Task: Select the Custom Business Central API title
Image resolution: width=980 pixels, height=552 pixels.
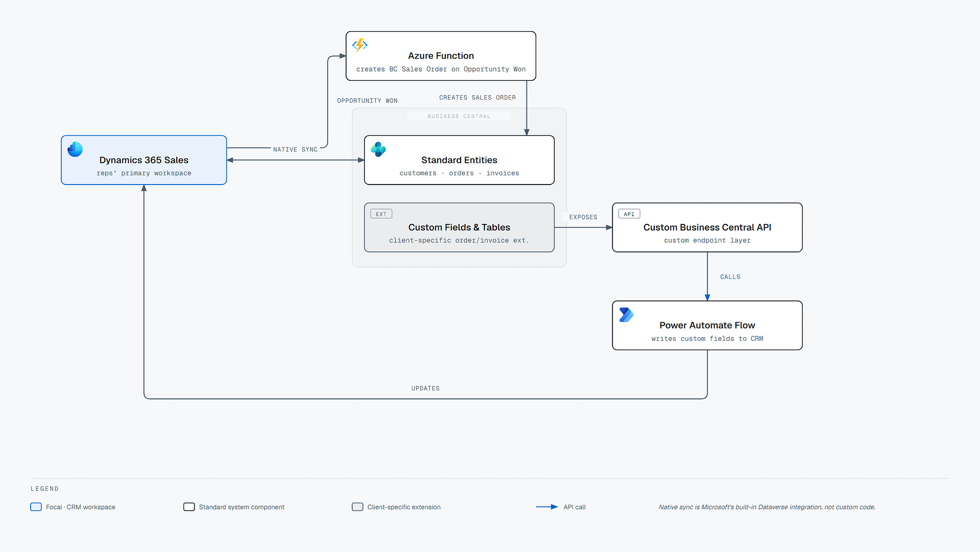Action: click(707, 227)
